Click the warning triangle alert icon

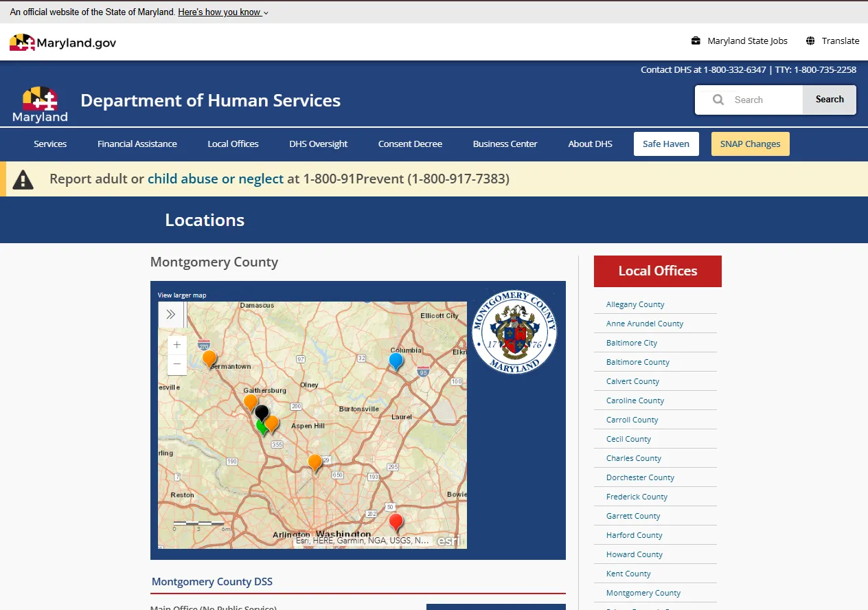23,179
